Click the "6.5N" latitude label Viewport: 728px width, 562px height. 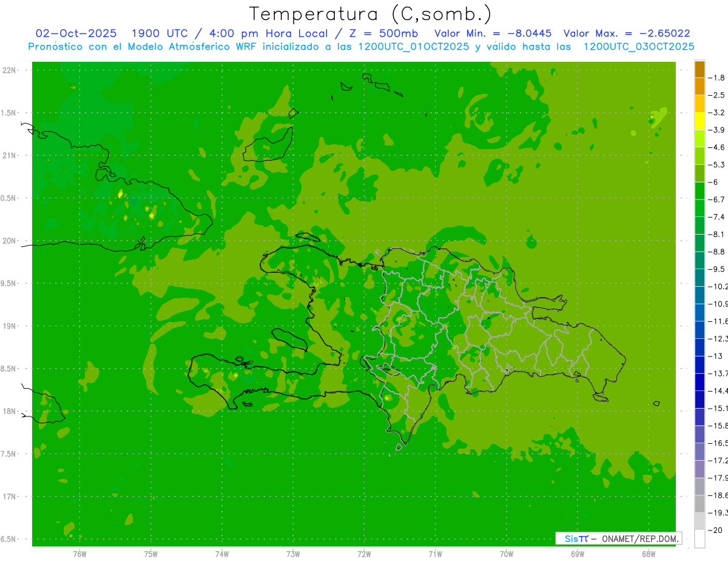[x=9, y=539]
